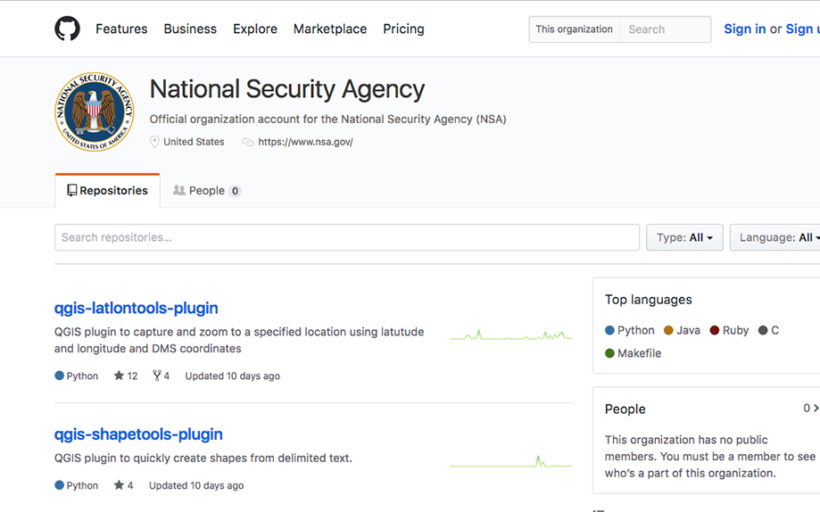Click the Repositories book icon

(x=72, y=190)
